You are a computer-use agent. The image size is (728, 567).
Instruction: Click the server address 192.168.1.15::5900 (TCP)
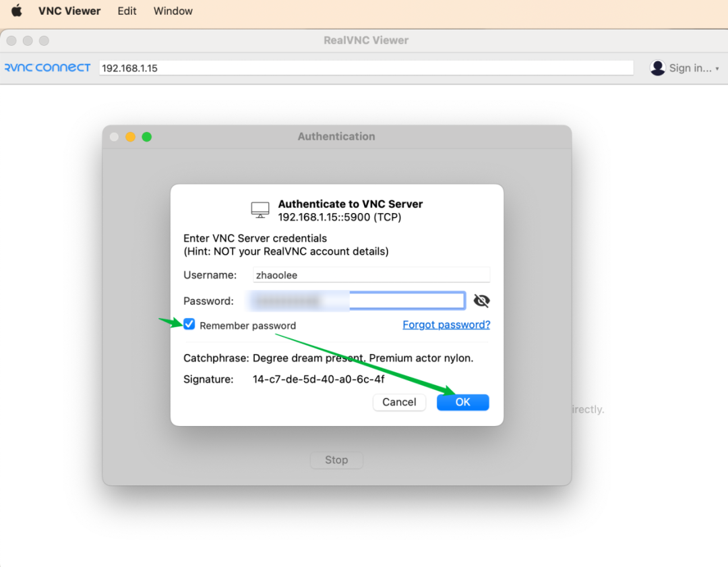[339, 217]
